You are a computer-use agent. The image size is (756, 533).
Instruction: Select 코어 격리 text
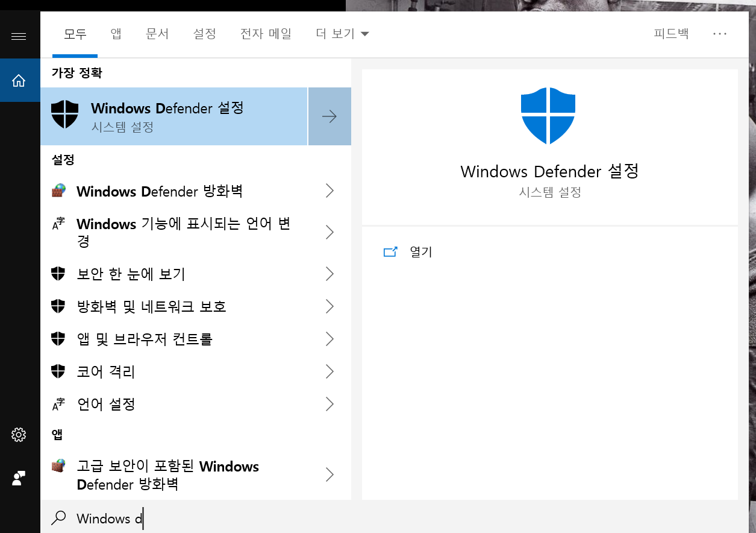click(106, 371)
